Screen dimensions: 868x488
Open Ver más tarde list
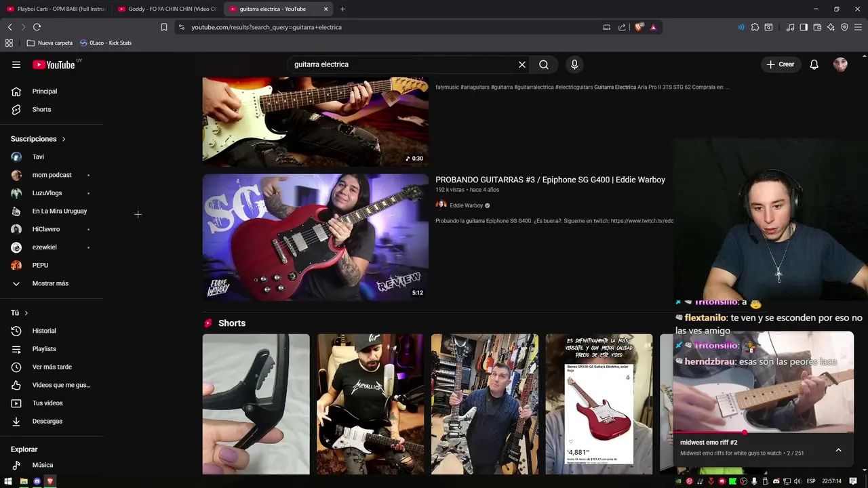(x=52, y=367)
